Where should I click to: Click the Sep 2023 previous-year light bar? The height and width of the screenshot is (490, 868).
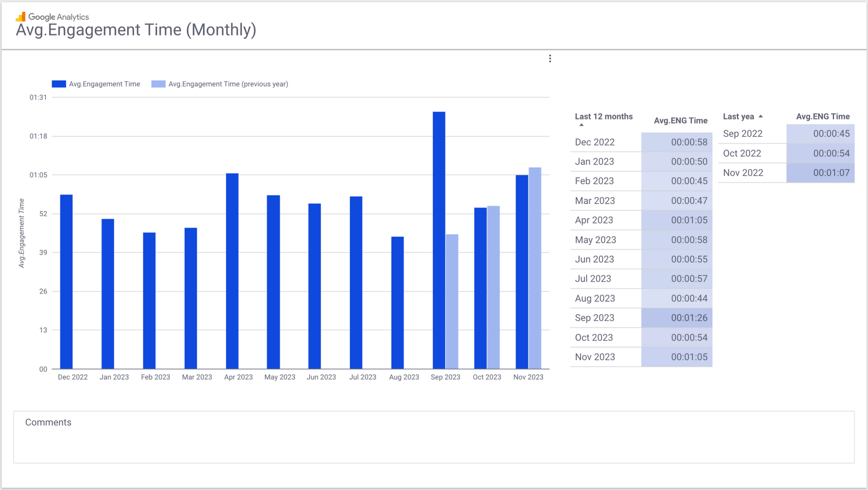point(452,301)
